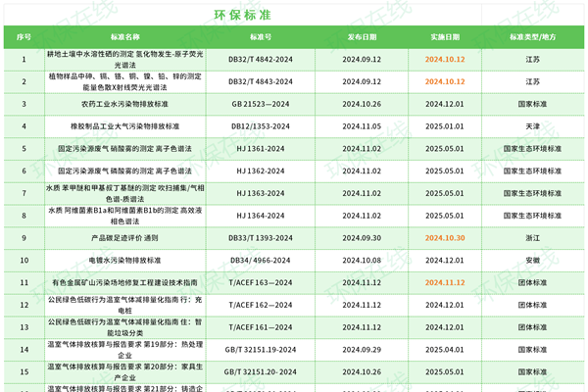Viewport: 588px width, 392px height.
Task: Select the 序号 column header
Action: pyautogui.click(x=24, y=37)
